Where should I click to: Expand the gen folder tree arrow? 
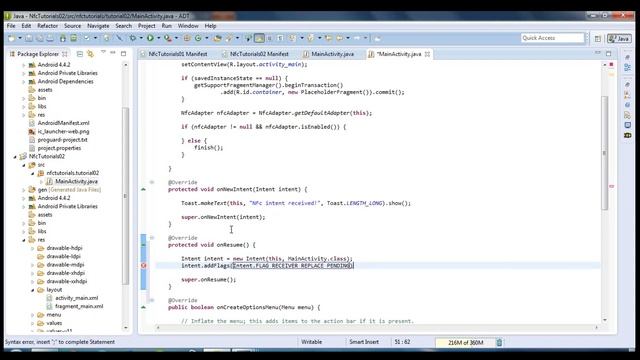24,190
